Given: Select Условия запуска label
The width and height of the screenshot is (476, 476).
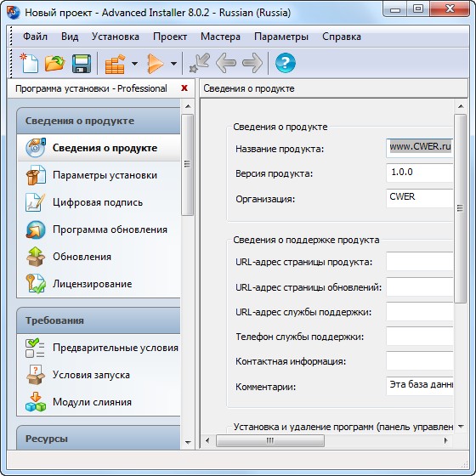Looking at the screenshot, I should pos(91,375).
